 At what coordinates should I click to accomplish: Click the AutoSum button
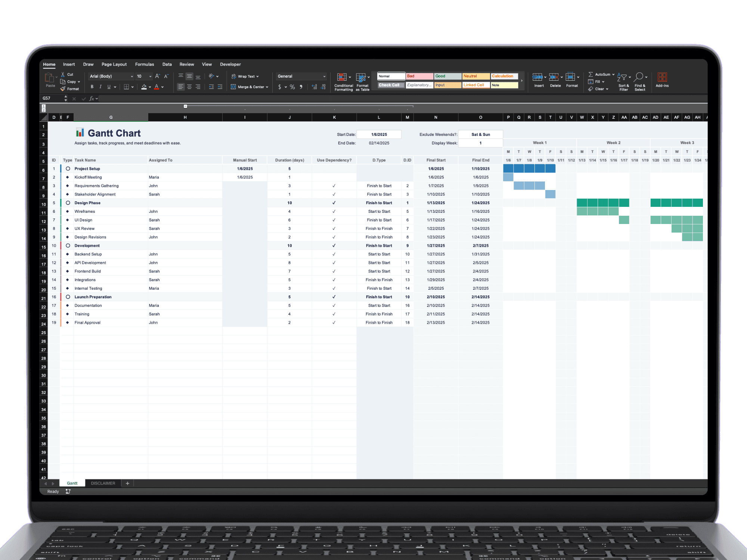point(601,74)
